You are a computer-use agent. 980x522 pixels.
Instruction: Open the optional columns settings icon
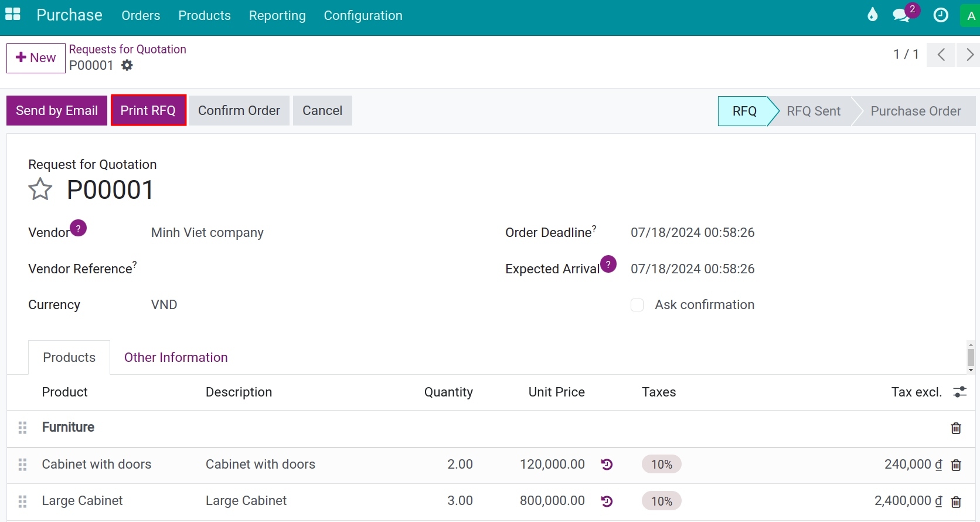959,392
